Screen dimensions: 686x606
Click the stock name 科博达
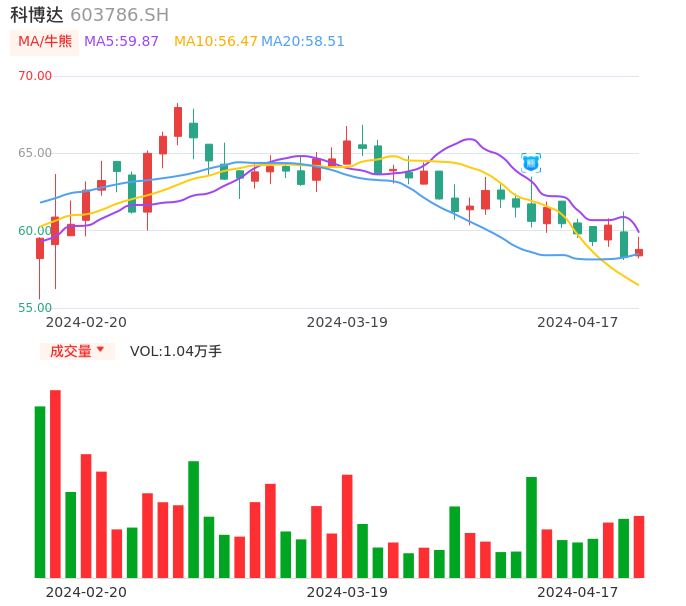pyautogui.click(x=37, y=15)
